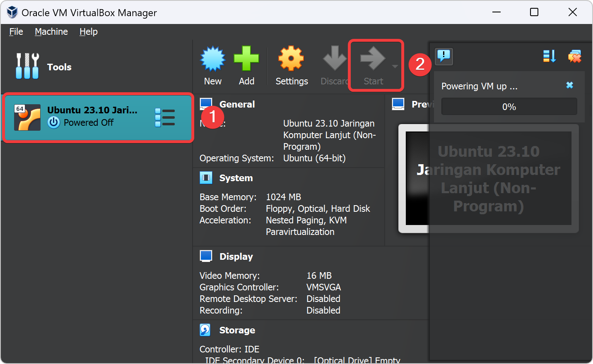Click the Recording Disabled value
This screenshot has width=593, height=364.
pos(323,310)
